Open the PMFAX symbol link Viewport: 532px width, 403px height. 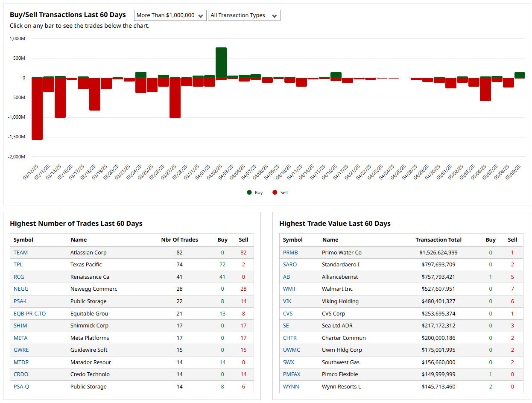(x=292, y=374)
